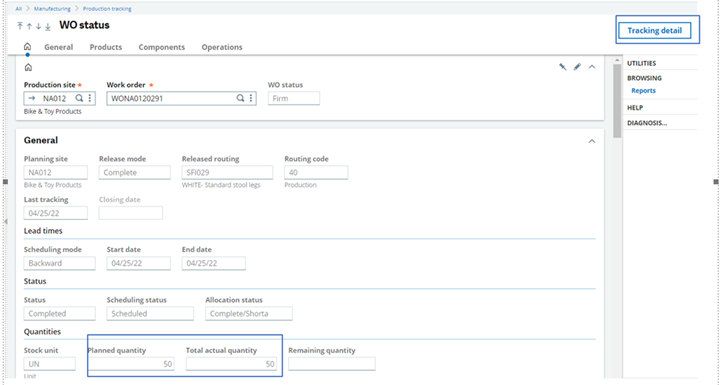
Task: Click 'Quantities' section heading
Action: (42, 332)
